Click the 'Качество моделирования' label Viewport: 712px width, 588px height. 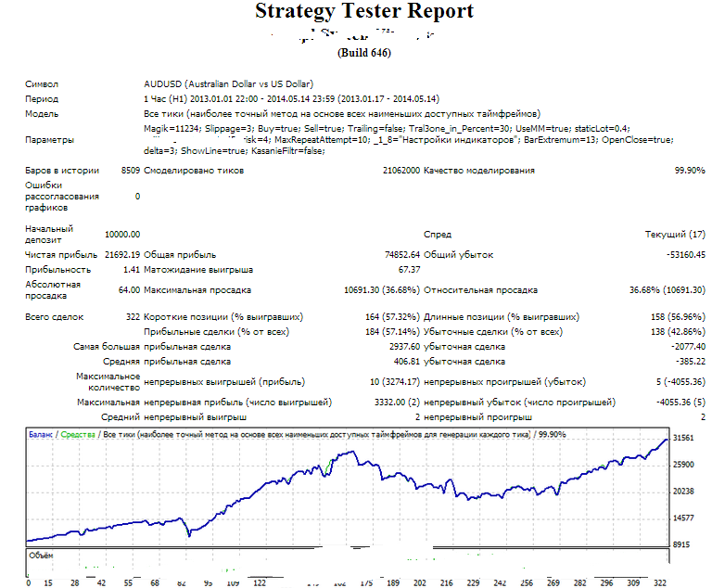tap(479, 171)
